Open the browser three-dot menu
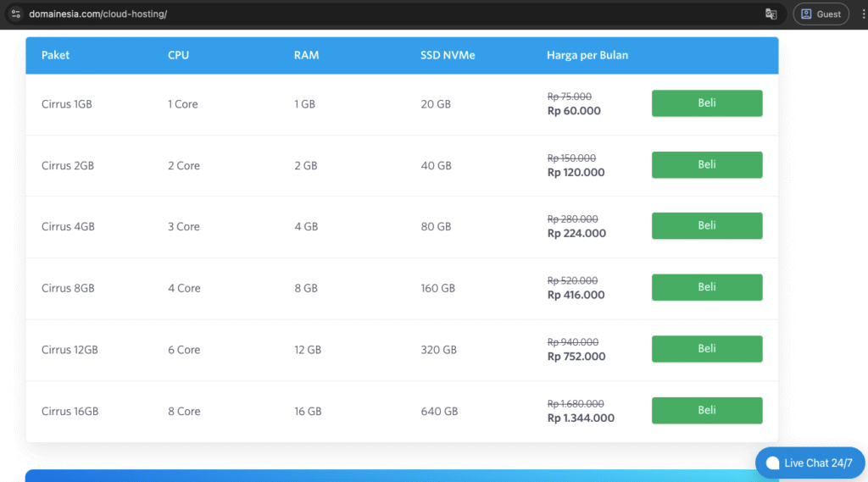The height and width of the screenshot is (482, 868). click(863, 14)
